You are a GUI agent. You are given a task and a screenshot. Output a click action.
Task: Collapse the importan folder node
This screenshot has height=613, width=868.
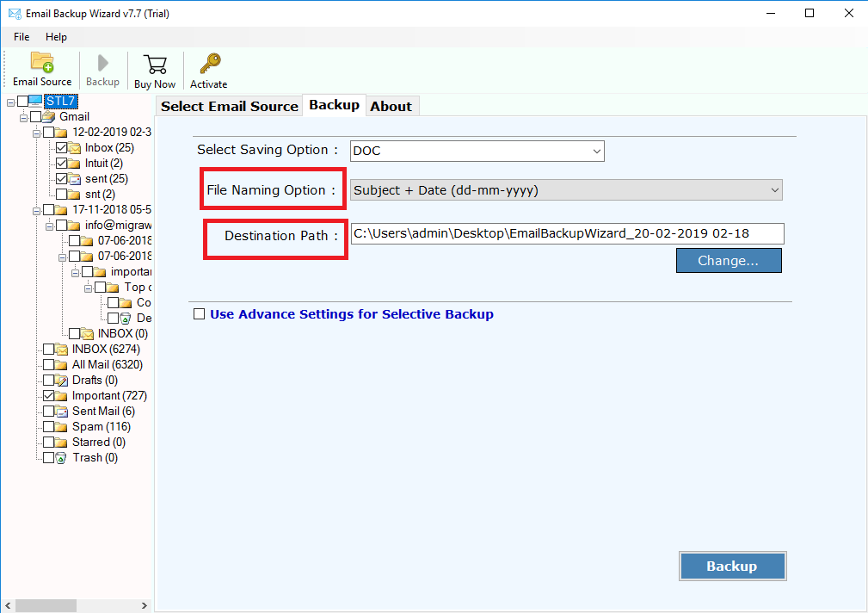coord(76,273)
